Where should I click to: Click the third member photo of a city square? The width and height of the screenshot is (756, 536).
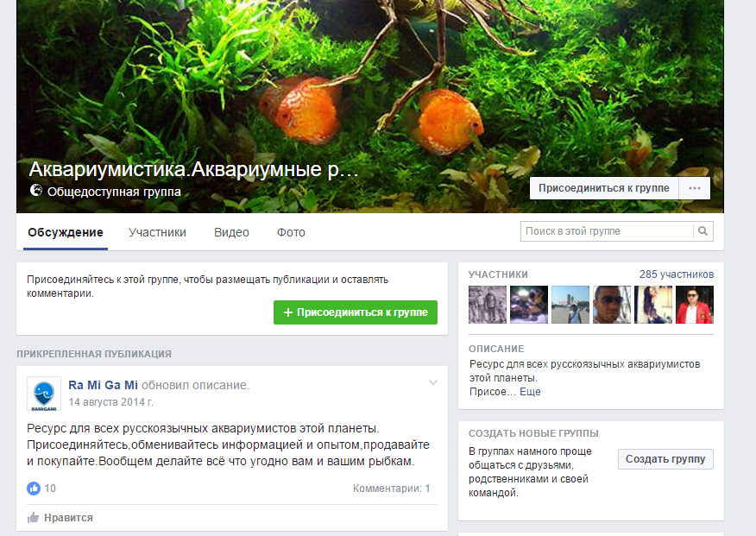pos(570,305)
